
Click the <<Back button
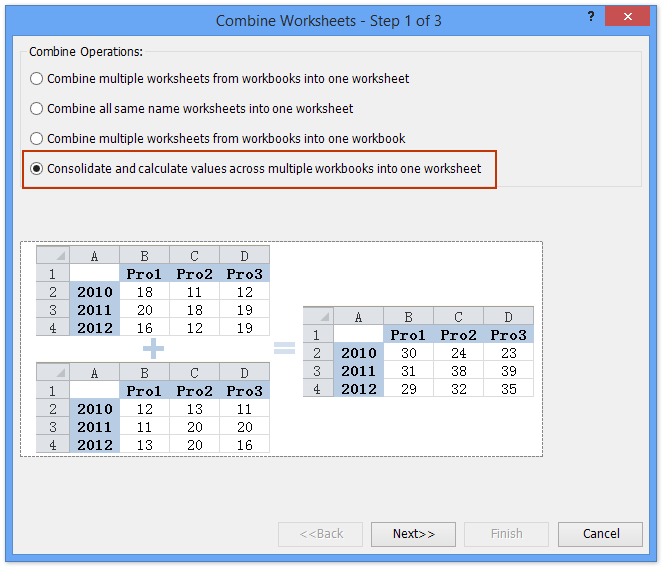(320, 534)
